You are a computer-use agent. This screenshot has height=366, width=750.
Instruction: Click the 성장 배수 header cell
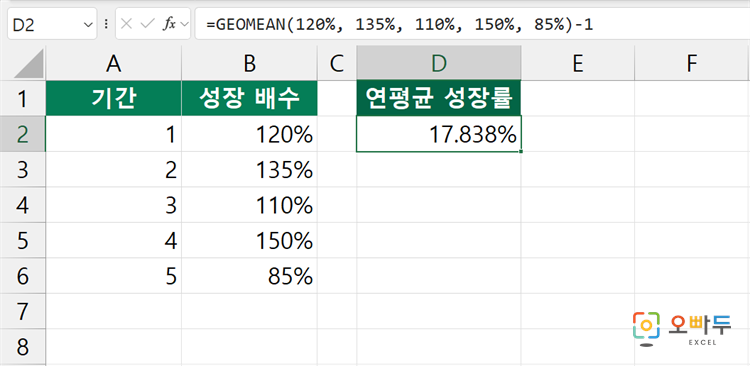pyautogui.click(x=249, y=99)
